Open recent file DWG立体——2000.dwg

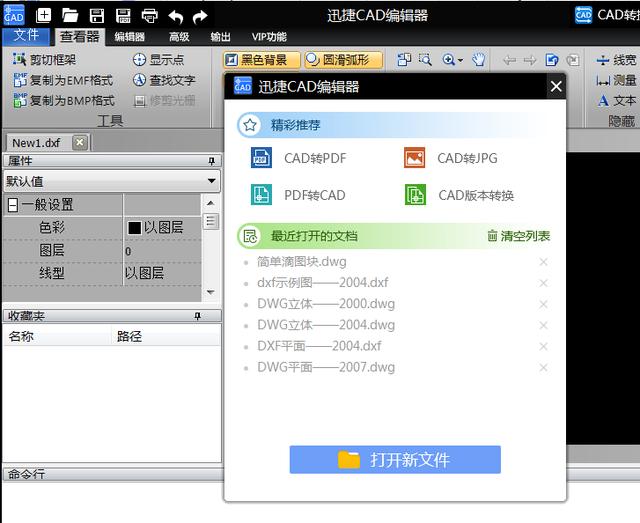(x=326, y=304)
